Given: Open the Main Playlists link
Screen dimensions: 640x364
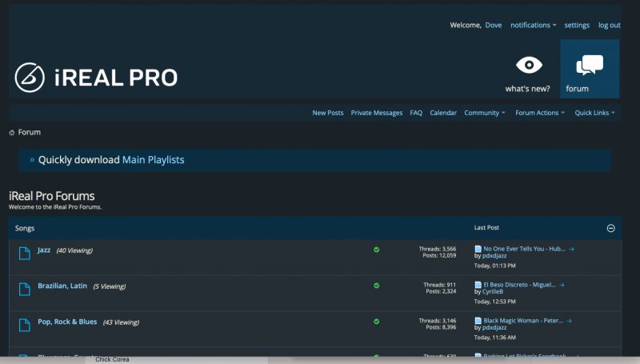Looking at the screenshot, I should (x=153, y=160).
